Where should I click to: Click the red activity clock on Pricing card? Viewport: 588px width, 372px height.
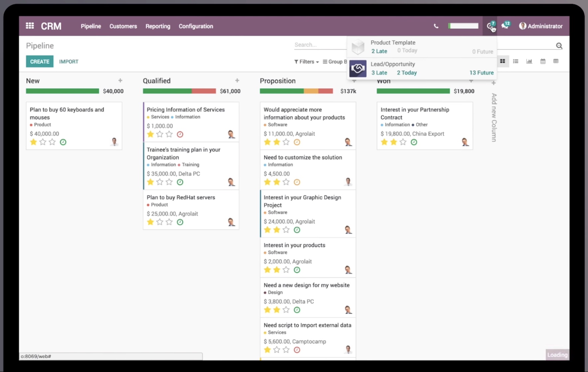[x=180, y=134]
